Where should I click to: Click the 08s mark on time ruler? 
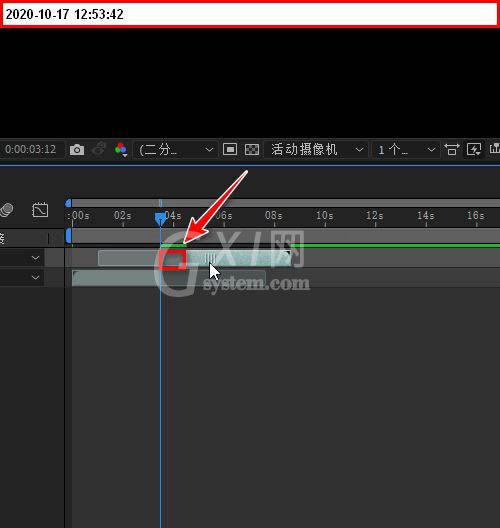click(274, 216)
